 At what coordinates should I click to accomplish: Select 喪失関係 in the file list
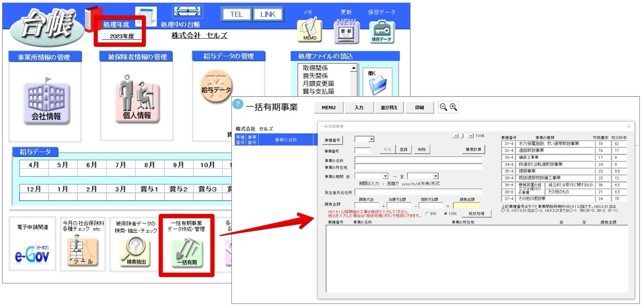tap(315, 76)
